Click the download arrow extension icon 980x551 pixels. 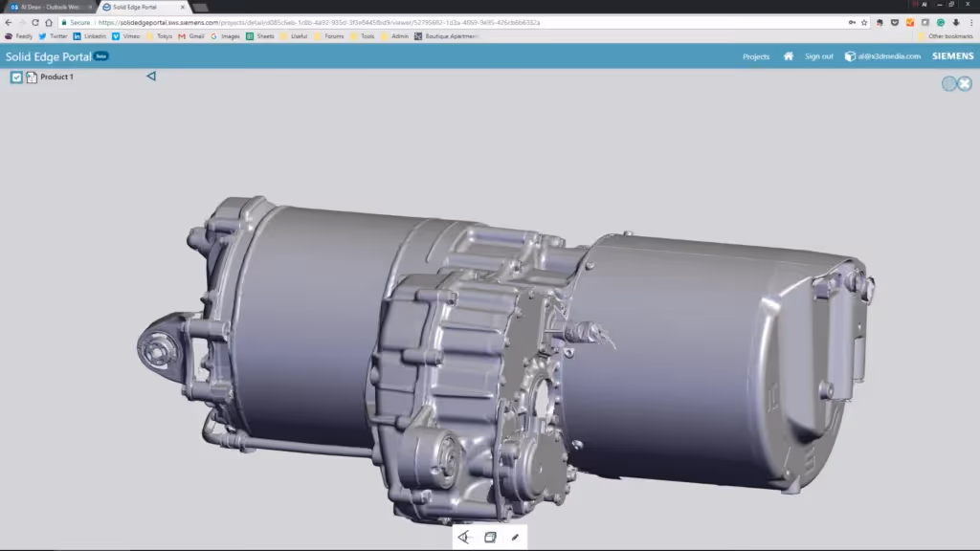tap(956, 23)
